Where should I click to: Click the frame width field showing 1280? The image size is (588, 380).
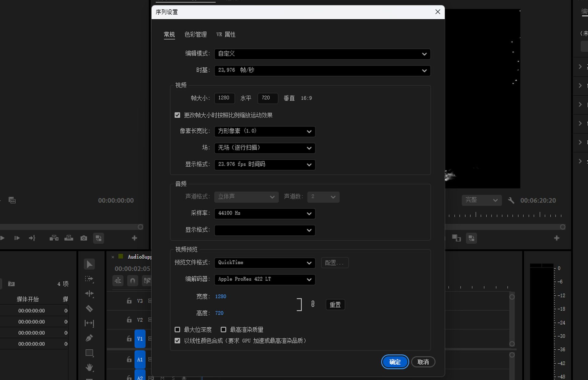[x=224, y=98]
